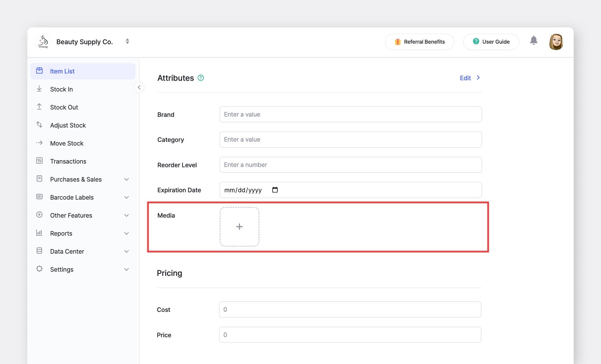Image resolution: width=601 pixels, height=364 pixels.
Task: Select the Adjust Stock arrows icon
Action: coord(39,125)
